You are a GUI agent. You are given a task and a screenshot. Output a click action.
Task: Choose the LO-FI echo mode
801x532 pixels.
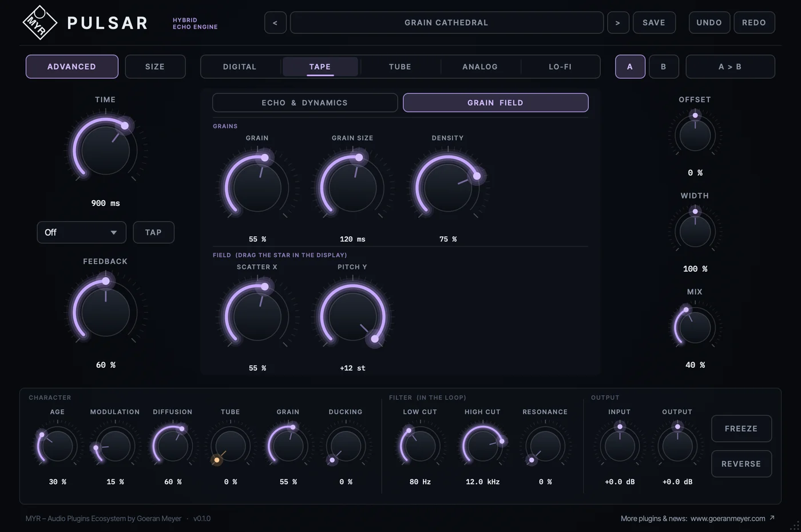pos(560,66)
